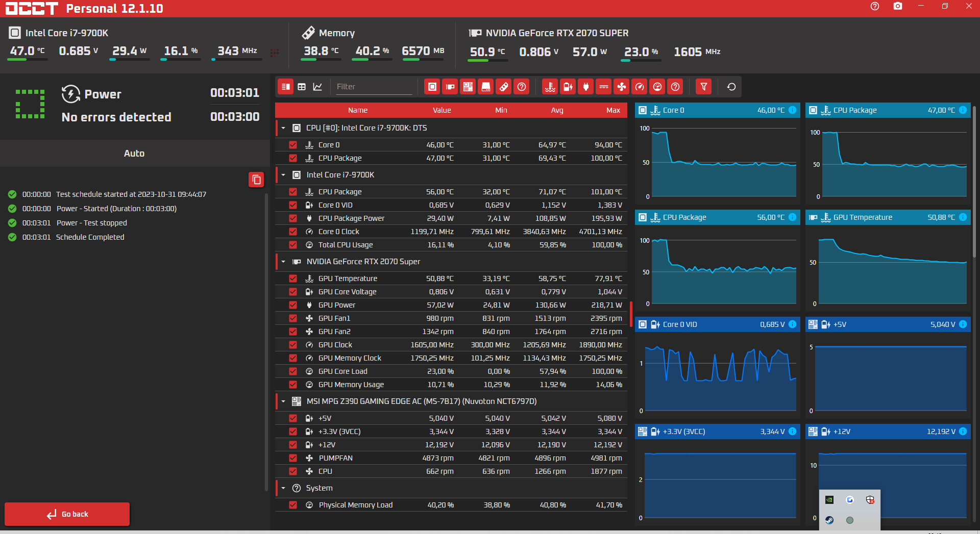Collapse the NVIDIA GeForce RTX 2070 Super group
The image size is (980, 534).
point(283,262)
